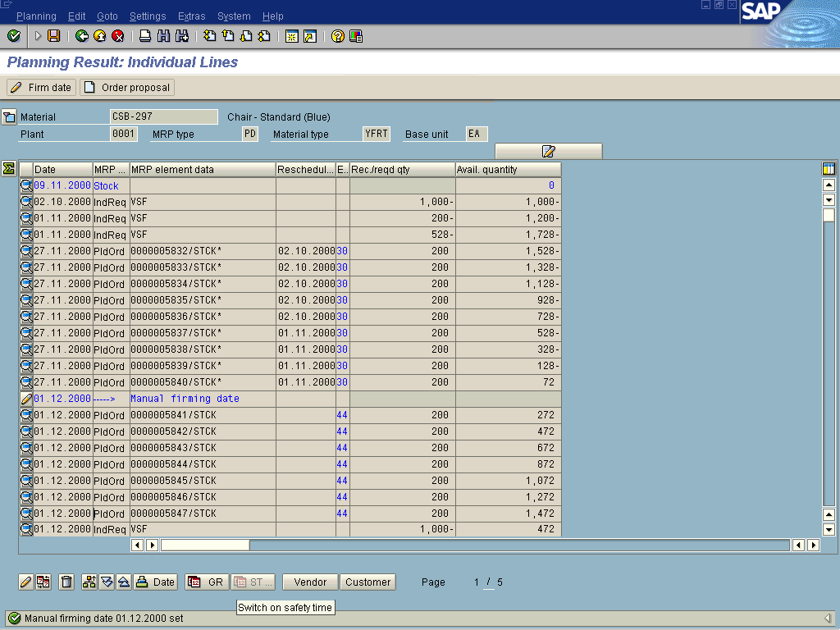Click the Vendor button

pos(310,582)
